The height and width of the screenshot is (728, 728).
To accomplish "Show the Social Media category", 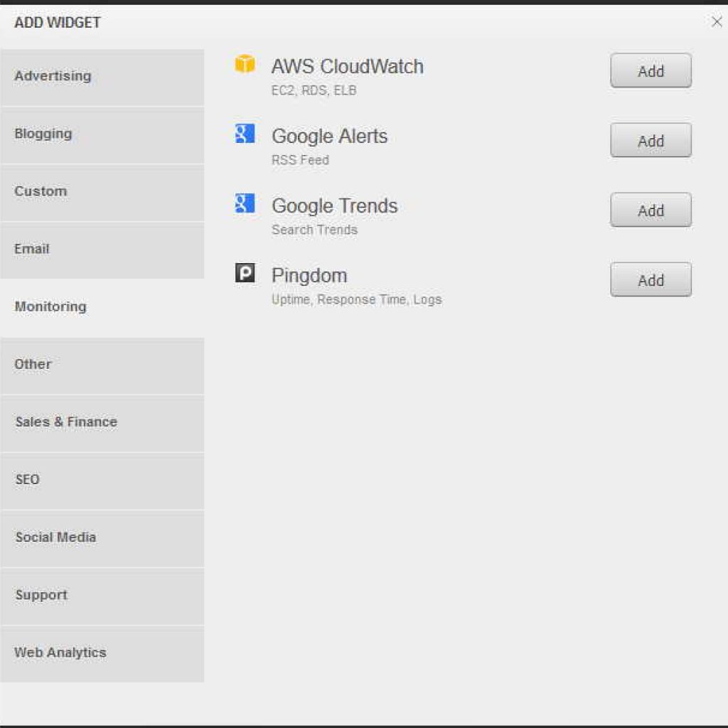I will coord(102,539).
